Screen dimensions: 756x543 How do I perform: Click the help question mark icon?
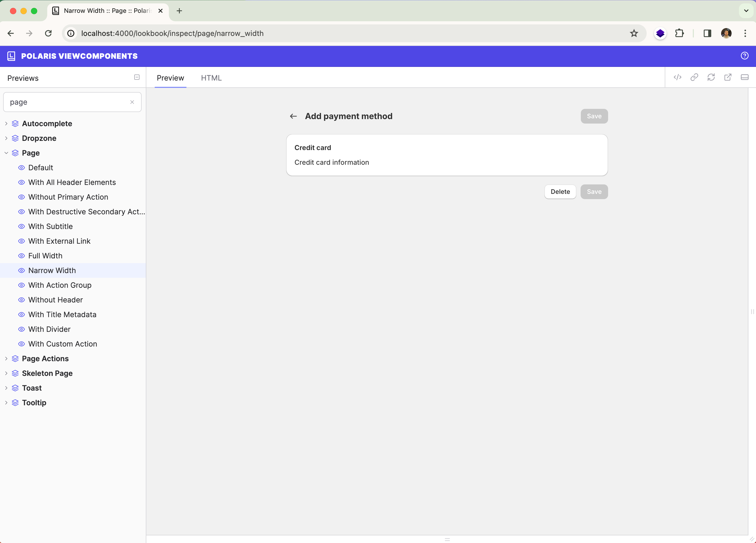[744, 56]
